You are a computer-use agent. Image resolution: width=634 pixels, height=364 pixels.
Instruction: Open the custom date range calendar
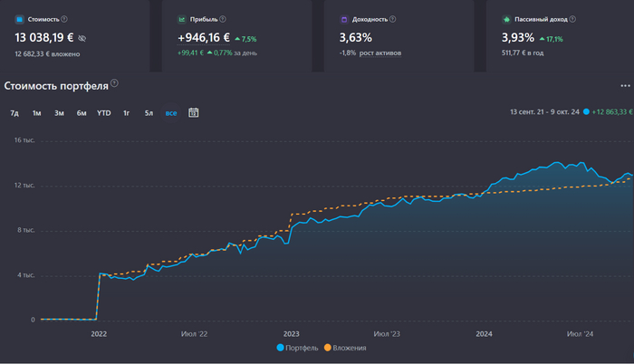(x=193, y=113)
